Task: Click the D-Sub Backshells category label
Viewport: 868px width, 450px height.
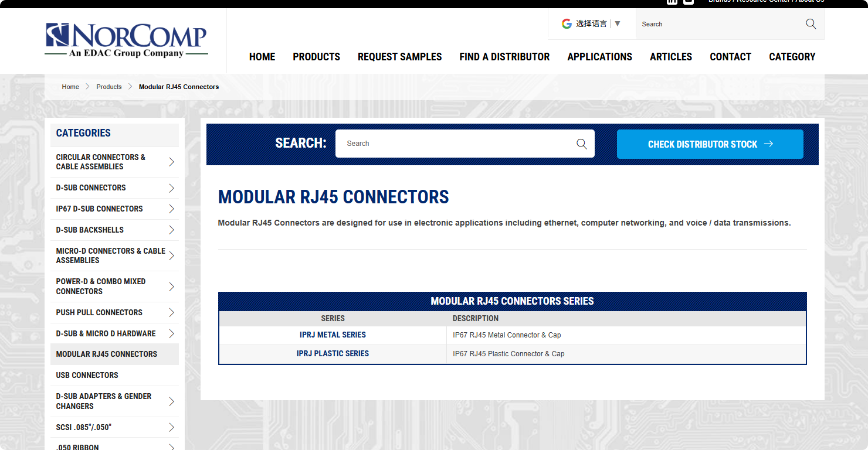Action: pyautogui.click(x=90, y=230)
